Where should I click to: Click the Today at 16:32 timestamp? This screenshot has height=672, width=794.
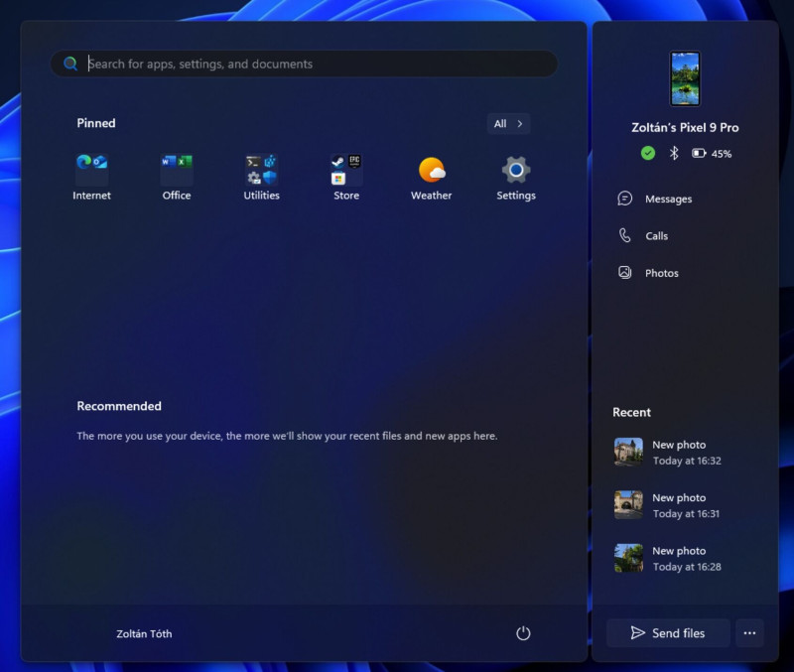(687, 461)
